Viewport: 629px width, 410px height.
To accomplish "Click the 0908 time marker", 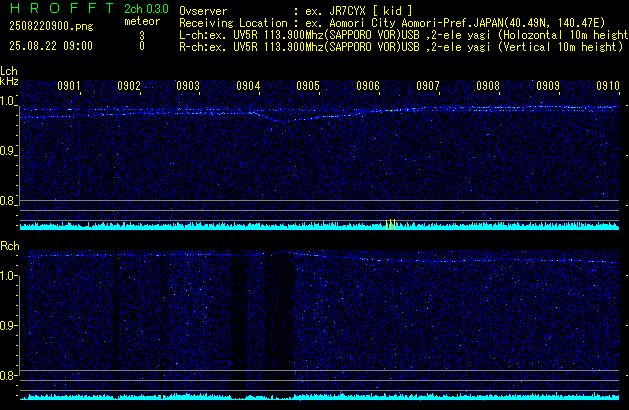I will tap(488, 86).
